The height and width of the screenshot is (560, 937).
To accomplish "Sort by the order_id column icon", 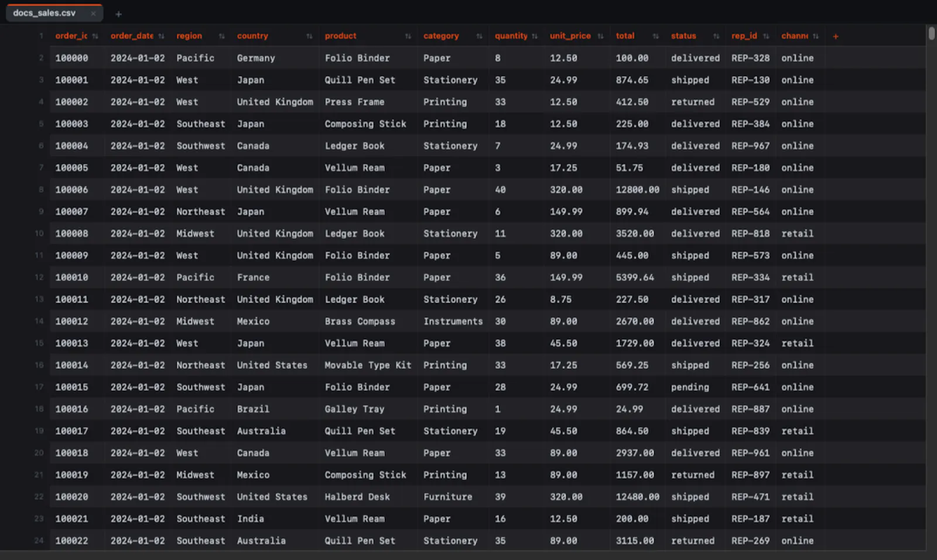I will pos(95,36).
